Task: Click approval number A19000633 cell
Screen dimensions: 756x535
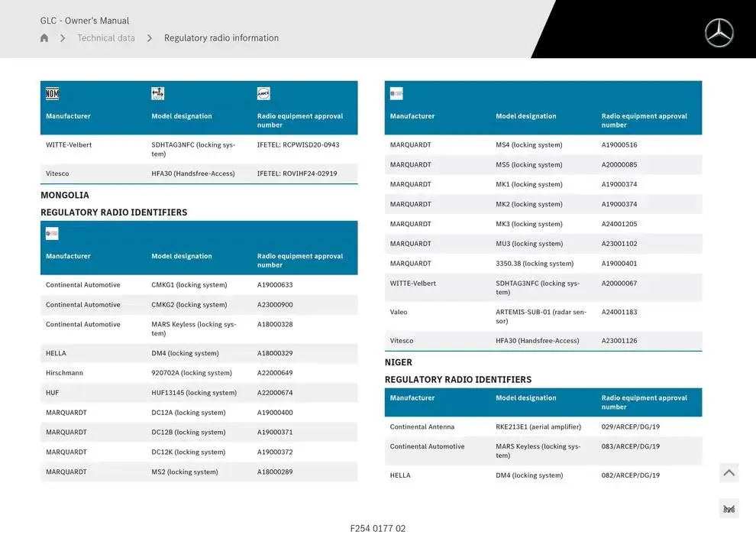Action: tap(275, 285)
